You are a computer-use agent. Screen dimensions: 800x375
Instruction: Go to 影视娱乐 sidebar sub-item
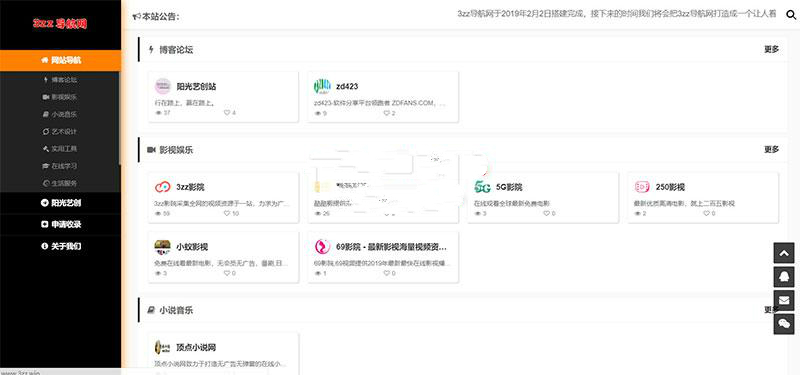(x=60, y=97)
